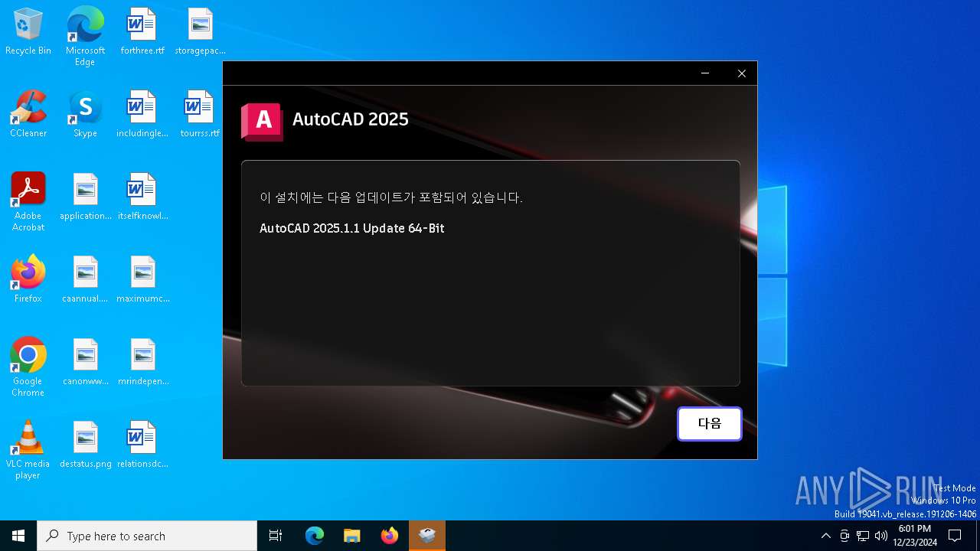The height and width of the screenshot is (551, 980).
Task: Open the notification center
Action: (955, 536)
